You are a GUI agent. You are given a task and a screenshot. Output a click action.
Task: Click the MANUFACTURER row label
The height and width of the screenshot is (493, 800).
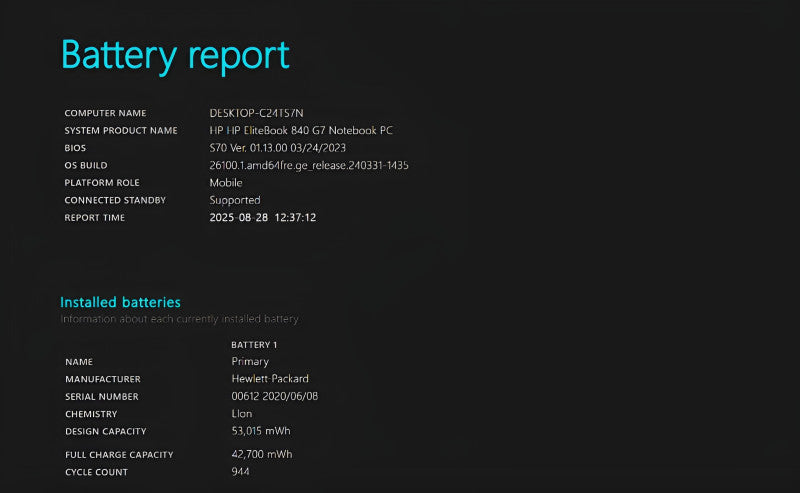(x=103, y=379)
